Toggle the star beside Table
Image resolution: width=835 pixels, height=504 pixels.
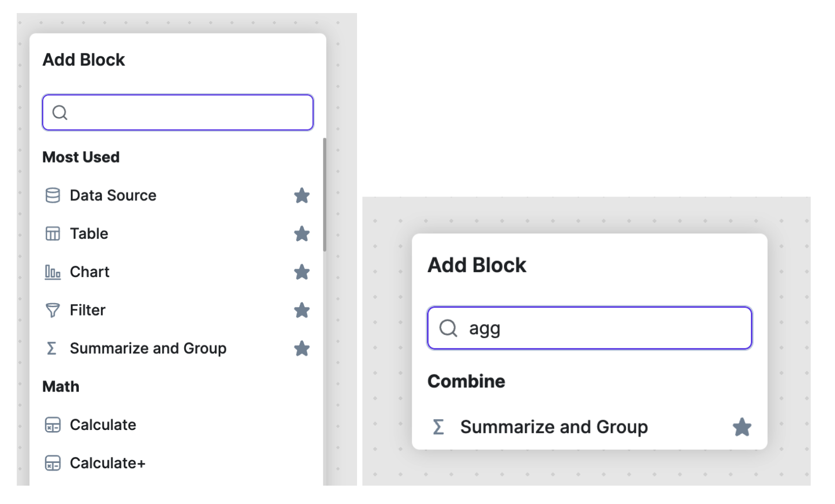click(301, 233)
